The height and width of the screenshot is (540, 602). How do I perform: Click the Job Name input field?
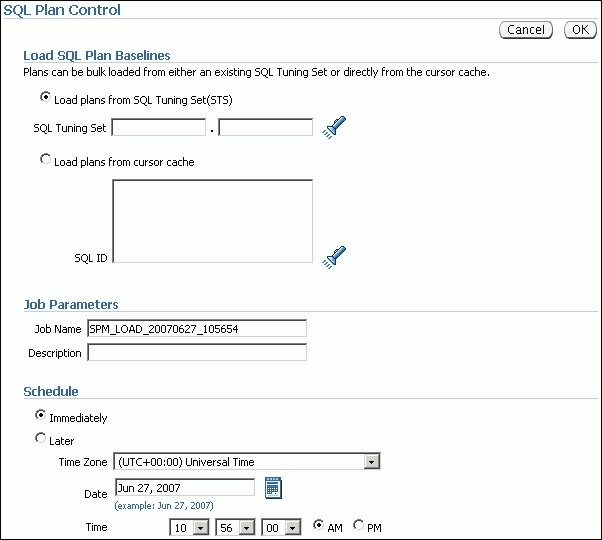[x=196, y=328]
